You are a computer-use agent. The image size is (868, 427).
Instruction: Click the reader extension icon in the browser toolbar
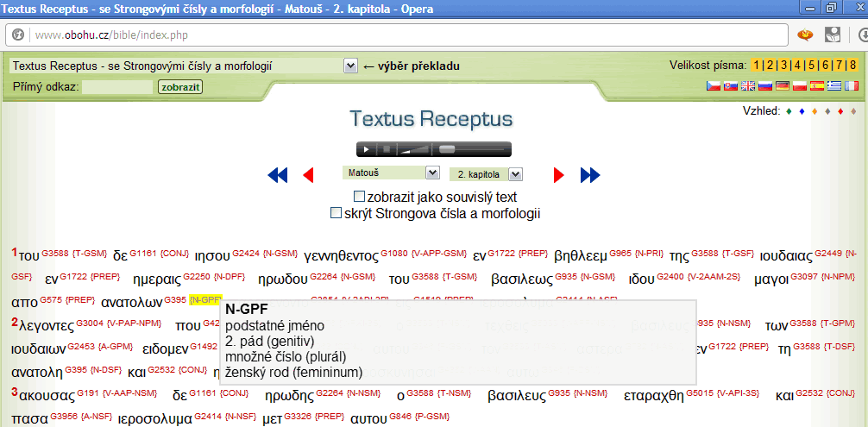click(833, 35)
